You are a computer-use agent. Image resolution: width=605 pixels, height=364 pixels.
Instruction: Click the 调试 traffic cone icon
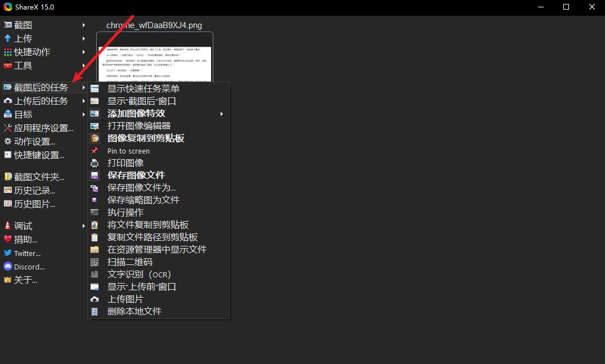click(x=8, y=226)
